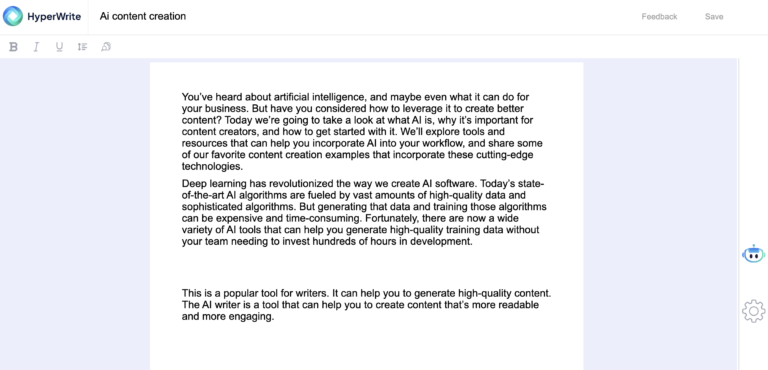The width and height of the screenshot is (768, 370).
Task: Click the HyperWrite logo icon
Action: pyautogui.click(x=13, y=16)
